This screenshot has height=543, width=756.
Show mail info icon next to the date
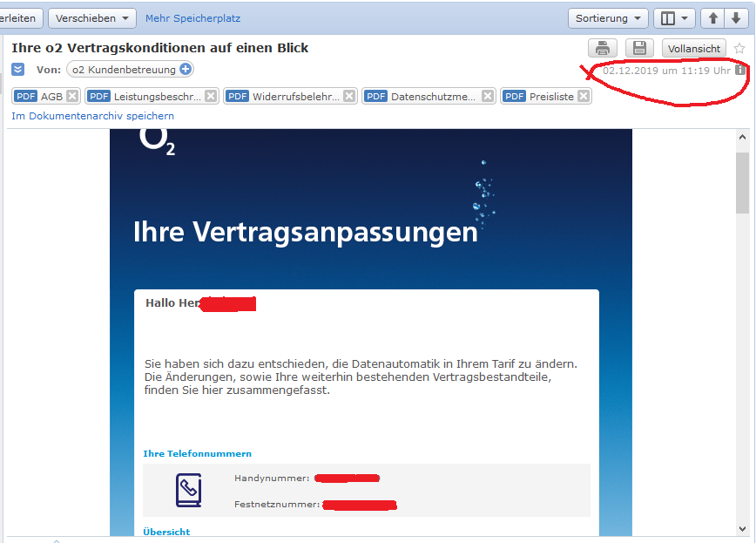740,71
